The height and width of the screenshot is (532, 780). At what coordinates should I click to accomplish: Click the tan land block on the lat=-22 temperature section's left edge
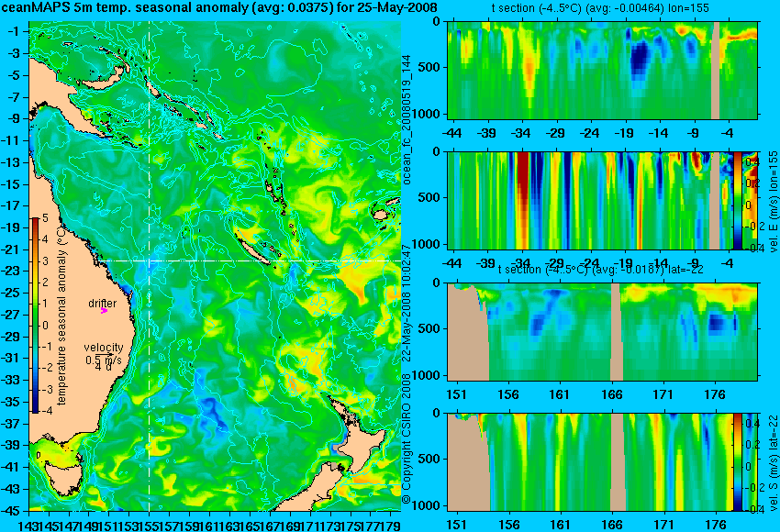coord(468,333)
